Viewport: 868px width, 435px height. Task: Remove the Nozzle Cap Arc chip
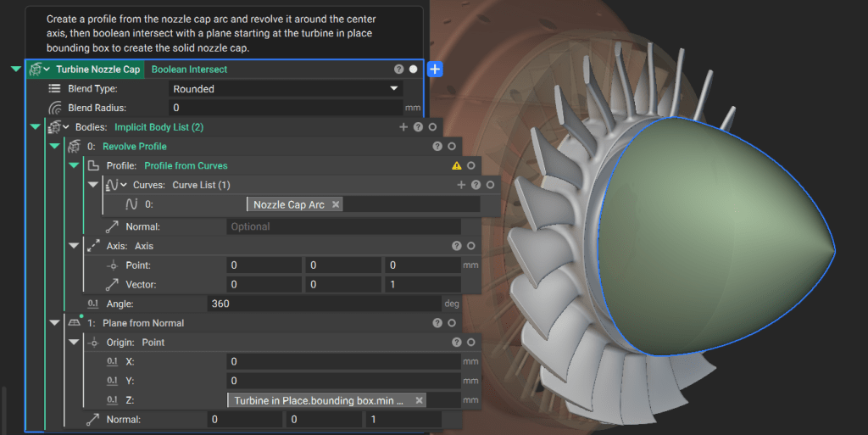336,204
